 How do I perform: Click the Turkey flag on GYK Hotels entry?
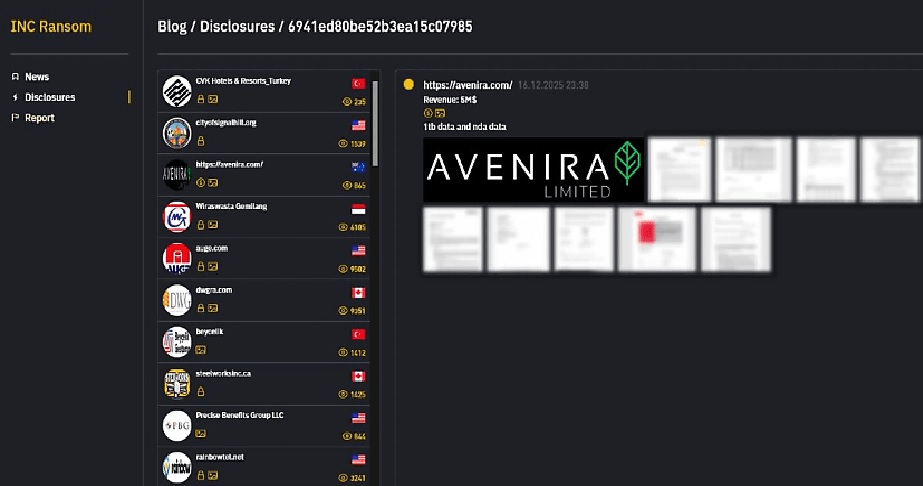[x=358, y=83]
